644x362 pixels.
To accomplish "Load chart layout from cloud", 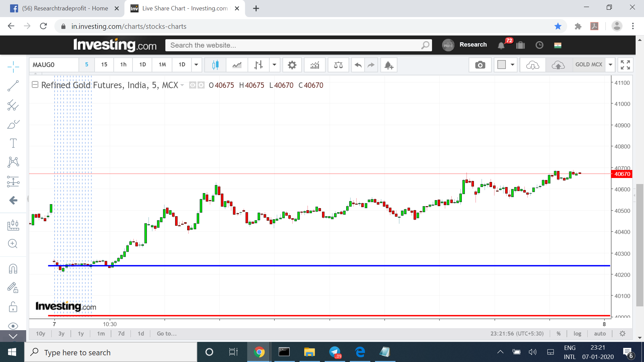I will pyautogui.click(x=533, y=65).
